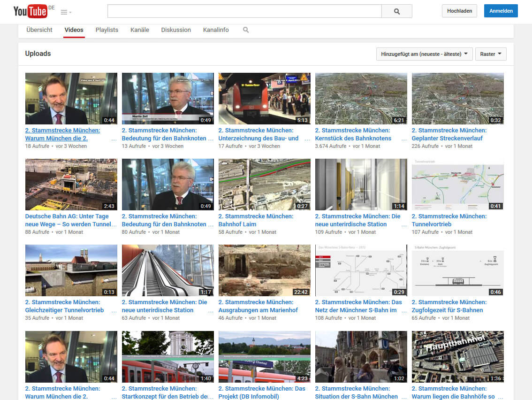Screen dimensions: 532x400
Task: Click the 'Uploads' section heading
Action: click(x=38, y=54)
